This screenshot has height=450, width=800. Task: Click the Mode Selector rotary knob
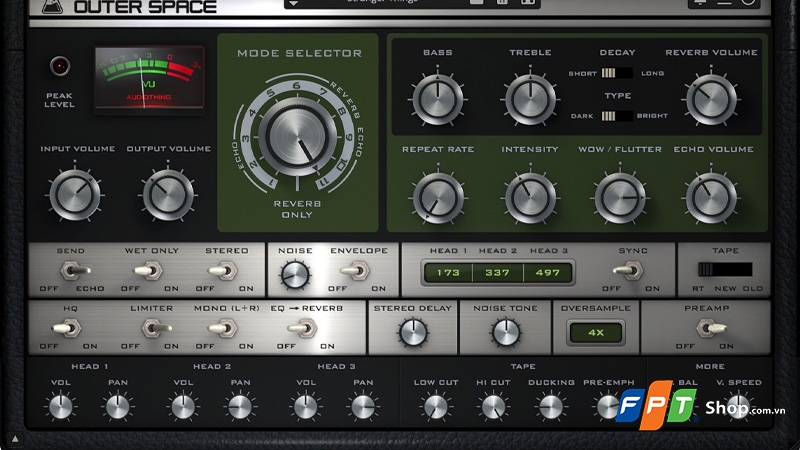pyautogui.click(x=298, y=137)
